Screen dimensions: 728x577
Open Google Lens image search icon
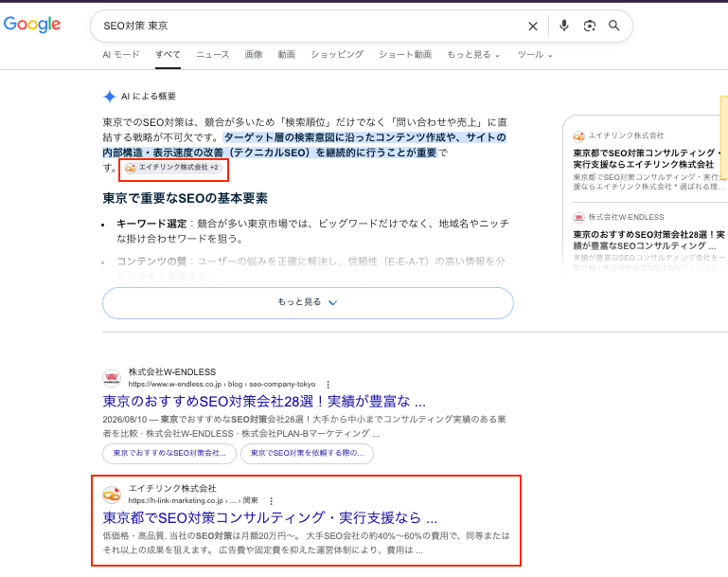tap(589, 26)
